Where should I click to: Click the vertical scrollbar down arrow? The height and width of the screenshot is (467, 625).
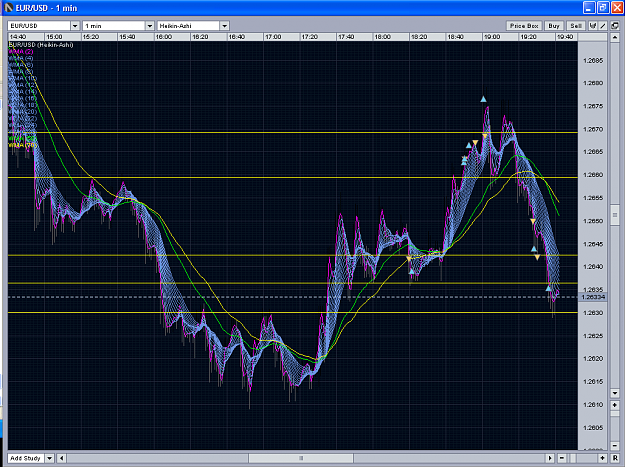coord(615,393)
